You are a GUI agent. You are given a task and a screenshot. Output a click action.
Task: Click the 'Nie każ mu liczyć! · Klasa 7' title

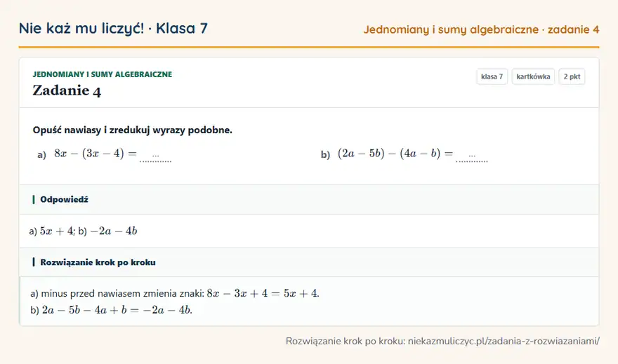coord(113,28)
